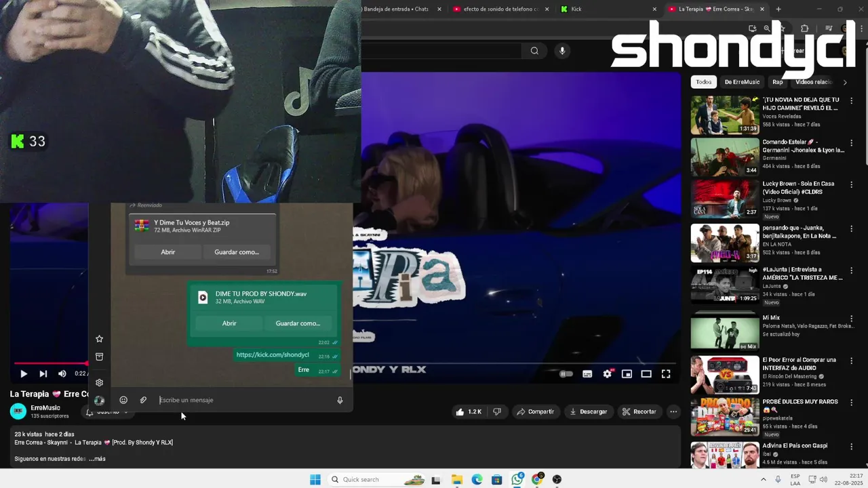Click WhatsApp attach paperclip

point(143,400)
